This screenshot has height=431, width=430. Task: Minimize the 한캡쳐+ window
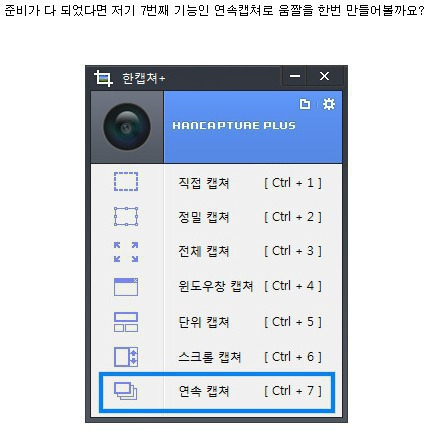[x=295, y=76]
